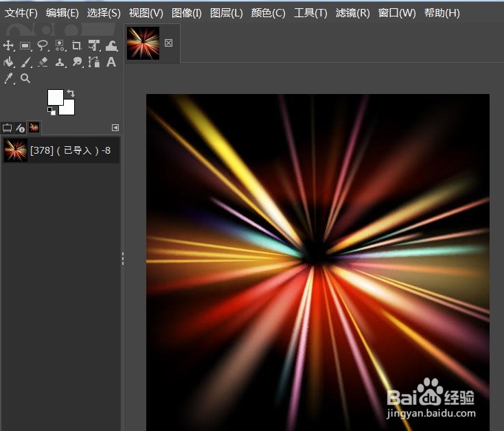Screen dimensions: 504x431
Task: Open the 图层(L) menu
Action: [227, 13]
